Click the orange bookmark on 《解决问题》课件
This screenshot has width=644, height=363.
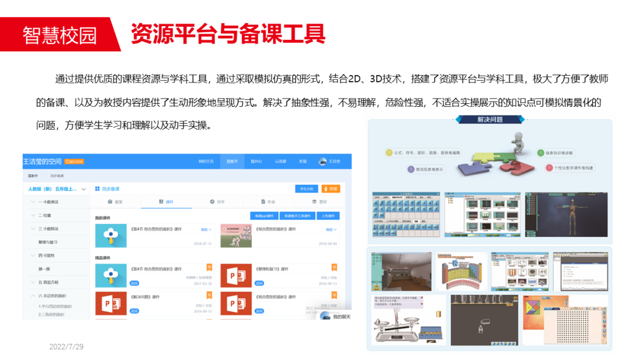coord(210,295)
